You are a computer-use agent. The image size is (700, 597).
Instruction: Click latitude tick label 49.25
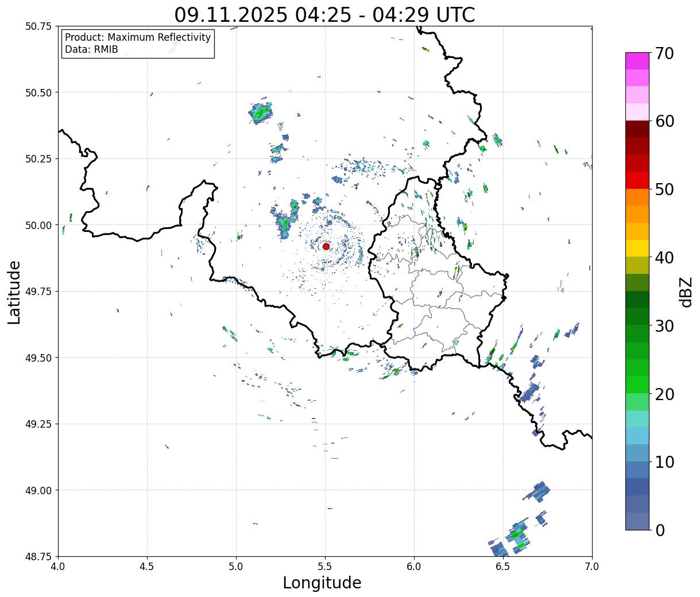(x=38, y=424)
